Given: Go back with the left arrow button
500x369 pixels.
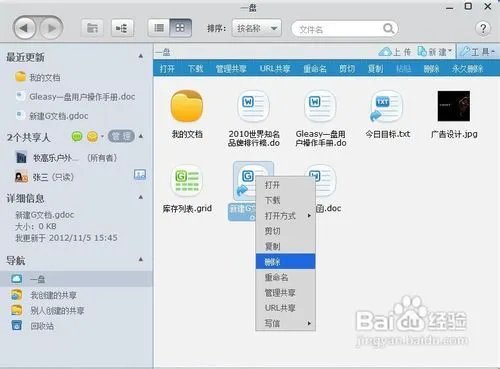Looking at the screenshot, I should coord(24,28).
